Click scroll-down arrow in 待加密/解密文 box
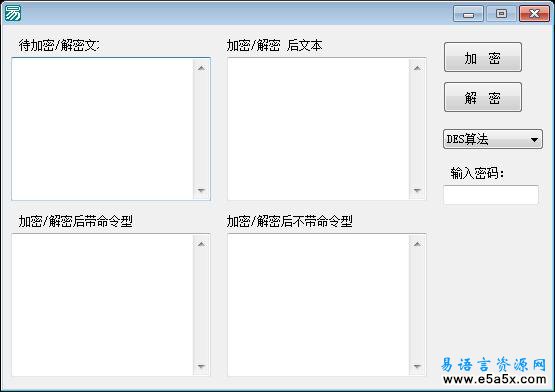The height and width of the screenshot is (392, 555). [201, 191]
